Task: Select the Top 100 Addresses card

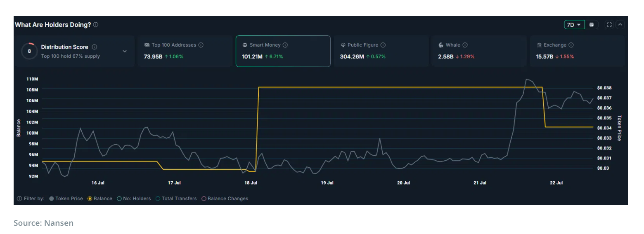Action: pos(185,51)
